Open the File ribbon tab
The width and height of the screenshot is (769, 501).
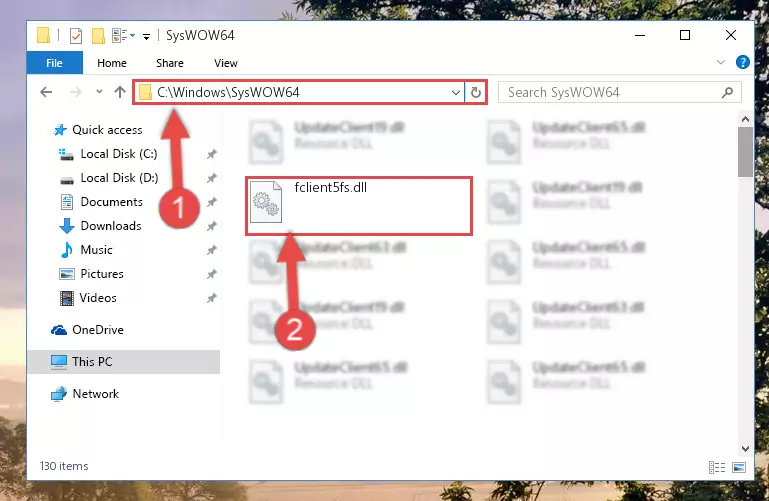pyautogui.click(x=54, y=63)
